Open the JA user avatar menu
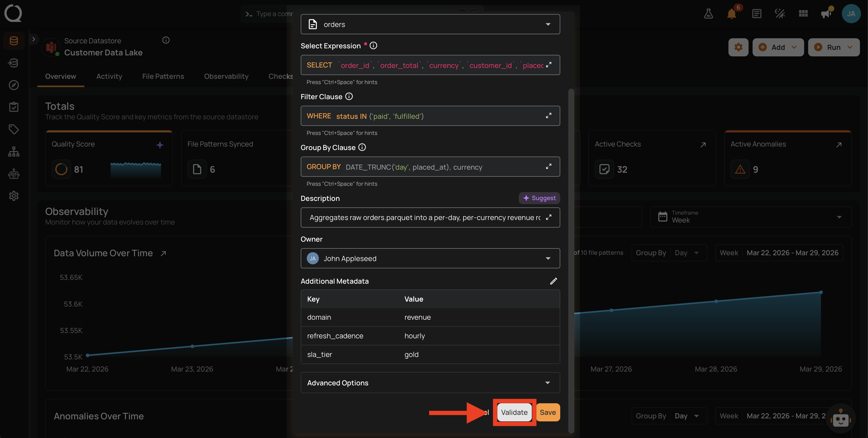 851,14
